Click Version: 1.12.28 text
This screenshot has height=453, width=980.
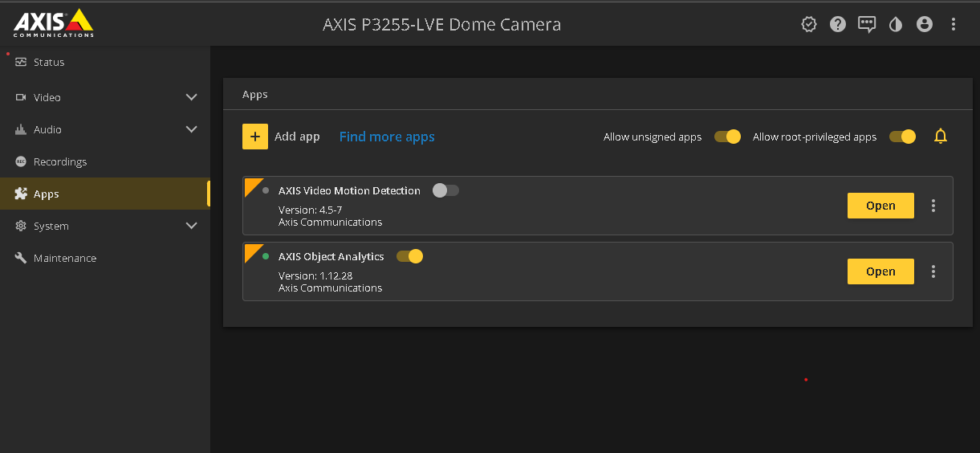(315, 275)
